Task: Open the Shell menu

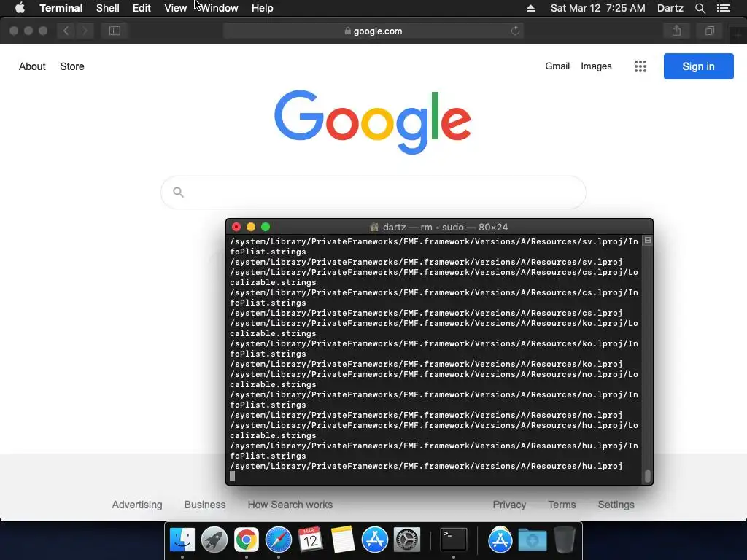Action: point(108,8)
